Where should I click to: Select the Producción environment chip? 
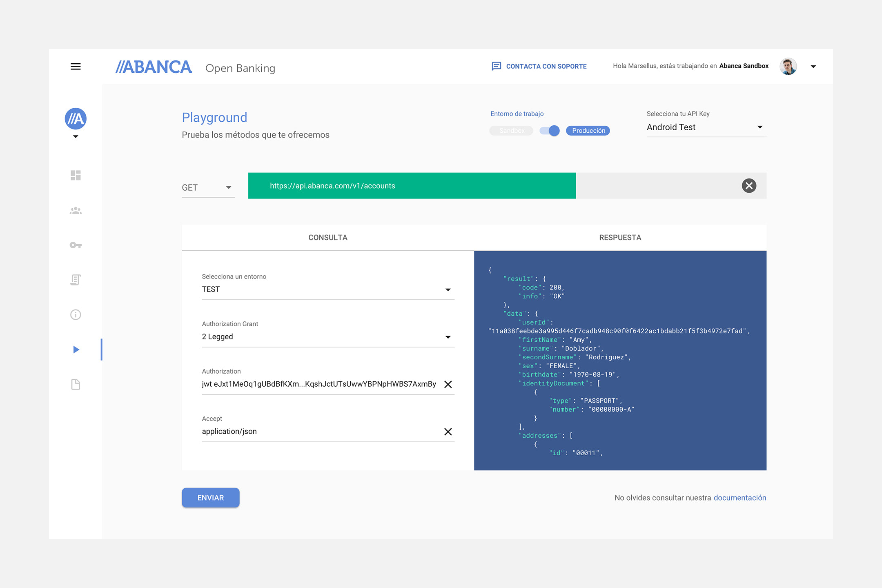[588, 131]
